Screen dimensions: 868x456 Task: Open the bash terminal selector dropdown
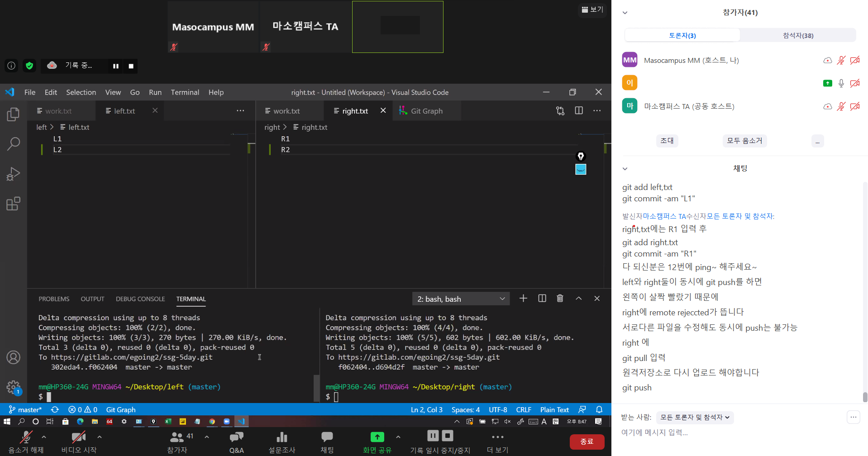pyautogui.click(x=461, y=299)
